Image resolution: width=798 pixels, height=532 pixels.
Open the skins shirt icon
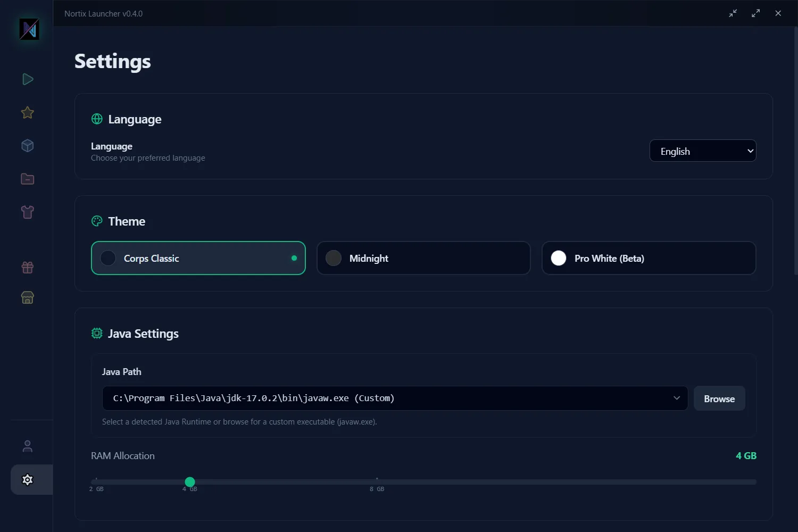click(x=28, y=212)
